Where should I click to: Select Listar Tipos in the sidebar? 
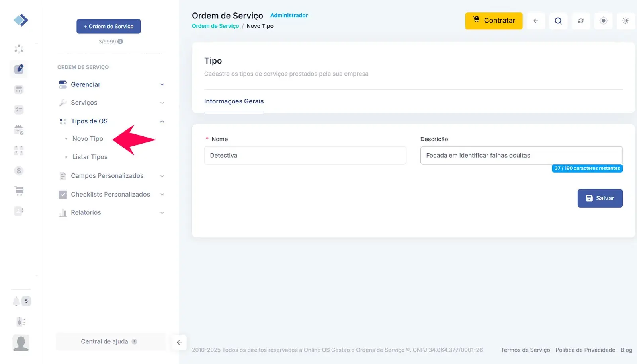[90, 157]
